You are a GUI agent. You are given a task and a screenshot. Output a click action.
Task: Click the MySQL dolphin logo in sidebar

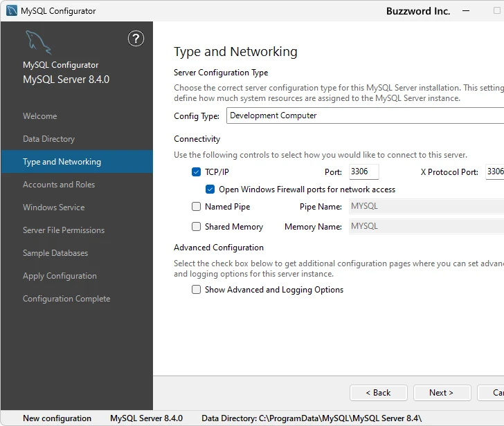click(x=39, y=43)
